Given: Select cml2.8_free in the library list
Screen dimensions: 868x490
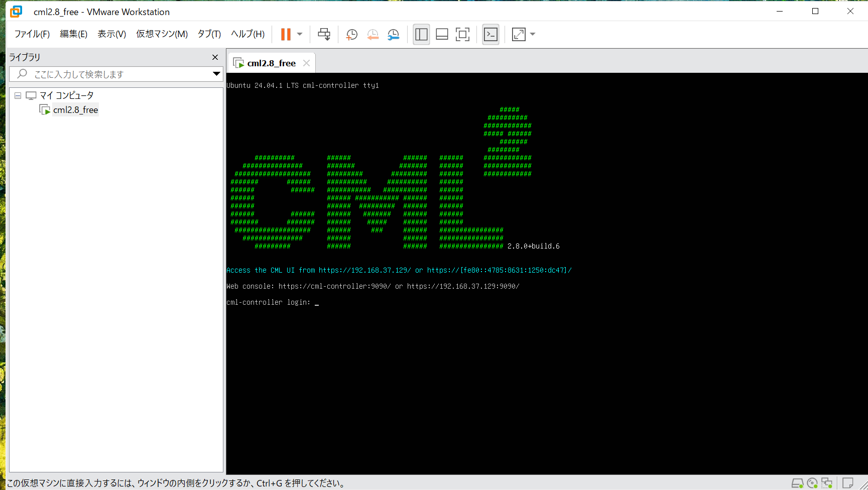Looking at the screenshot, I should pyautogui.click(x=75, y=109).
